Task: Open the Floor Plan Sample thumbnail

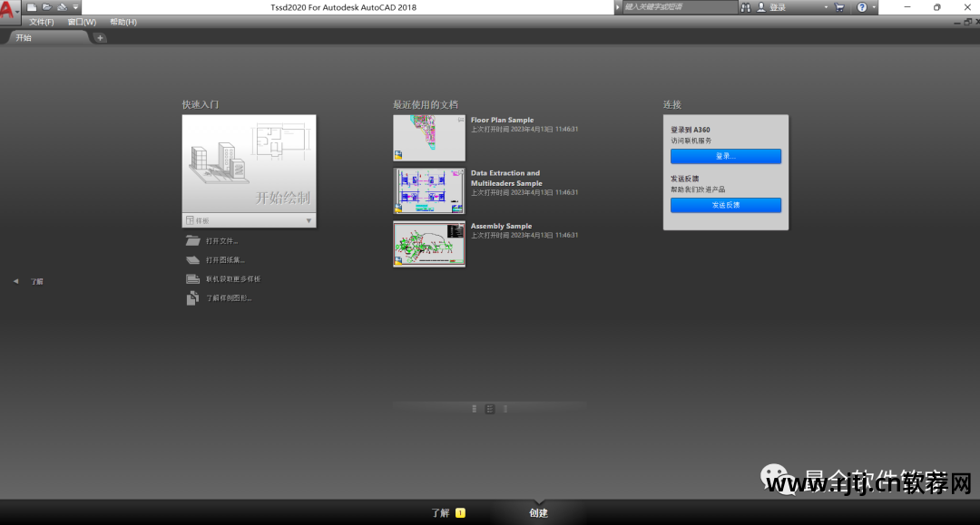Action: click(428, 138)
